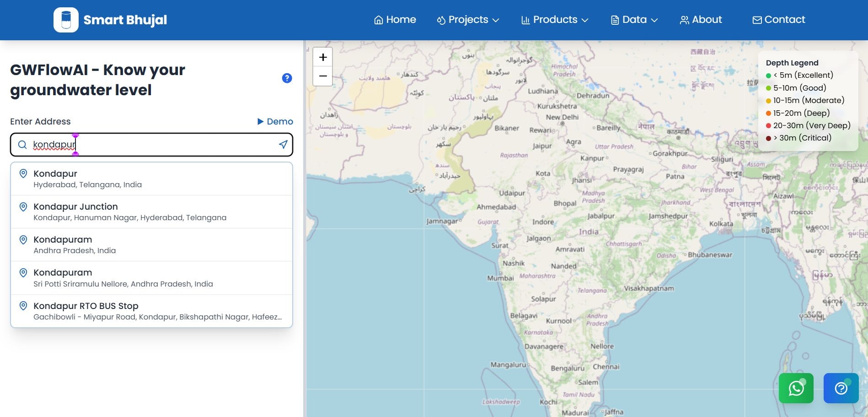Click the Contact envelope icon in navbar
Image resolution: width=868 pixels, height=417 pixels.
pos(757,20)
